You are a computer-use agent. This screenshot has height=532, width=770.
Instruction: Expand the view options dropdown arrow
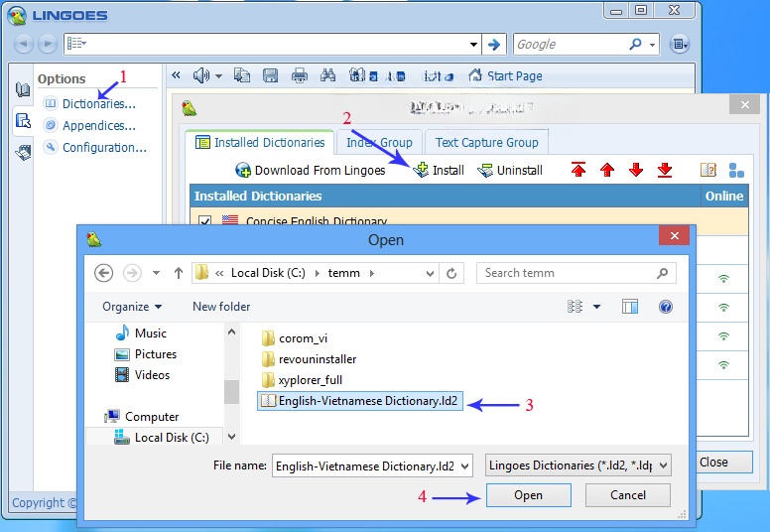(596, 307)
